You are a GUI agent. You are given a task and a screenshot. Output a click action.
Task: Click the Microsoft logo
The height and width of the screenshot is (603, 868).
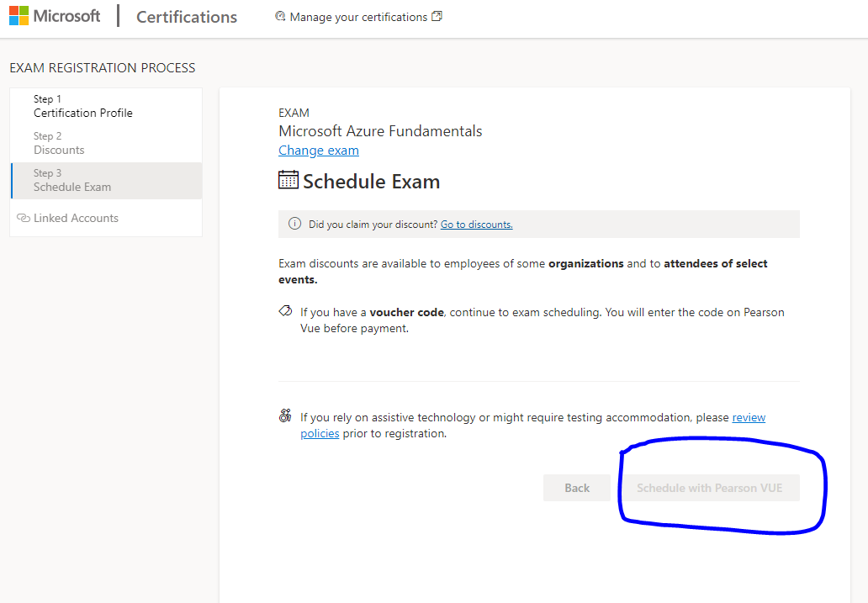click(x=55, y=16)
